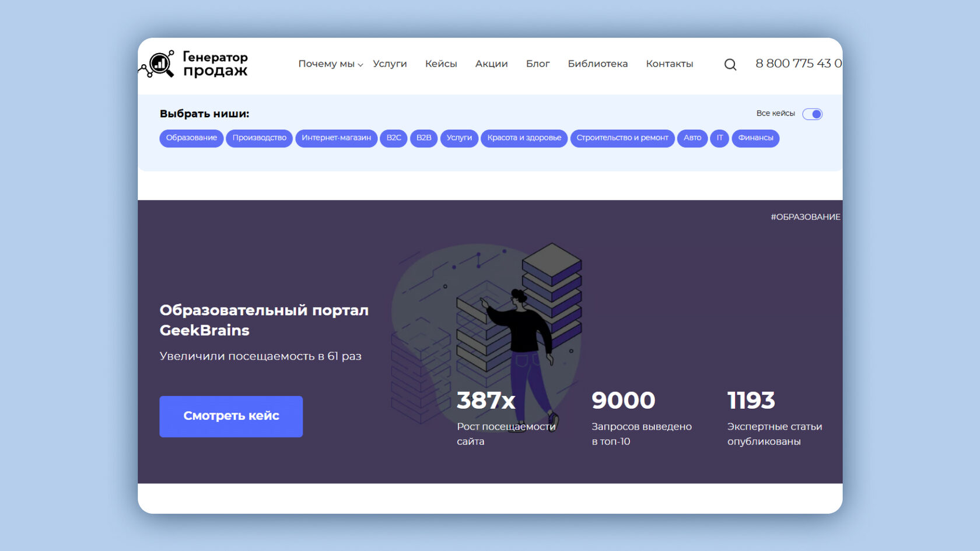Expand the Почему мы dropdown menu
Screen dimensions: 980x551
pos(330,64)
